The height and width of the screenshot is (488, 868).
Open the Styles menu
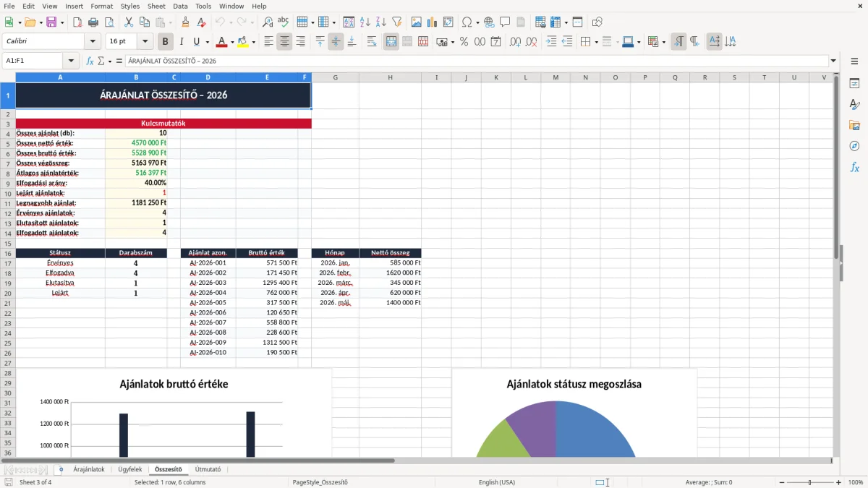[x=130, y=6]
